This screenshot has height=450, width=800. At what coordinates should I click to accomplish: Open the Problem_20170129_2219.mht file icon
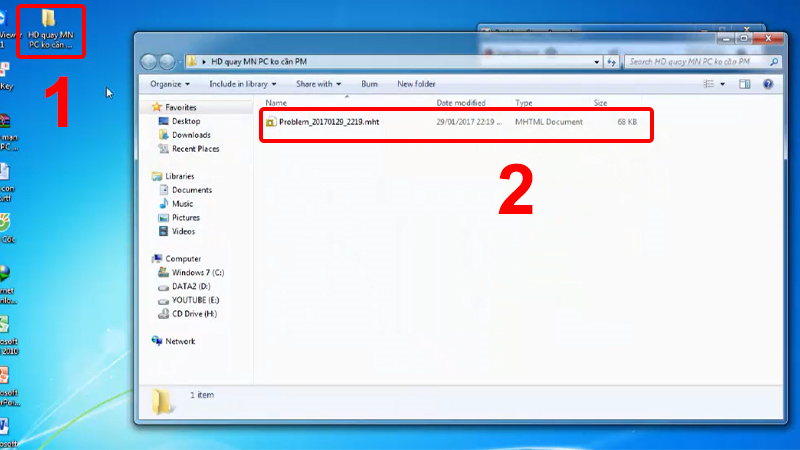(x=271, y=122)
